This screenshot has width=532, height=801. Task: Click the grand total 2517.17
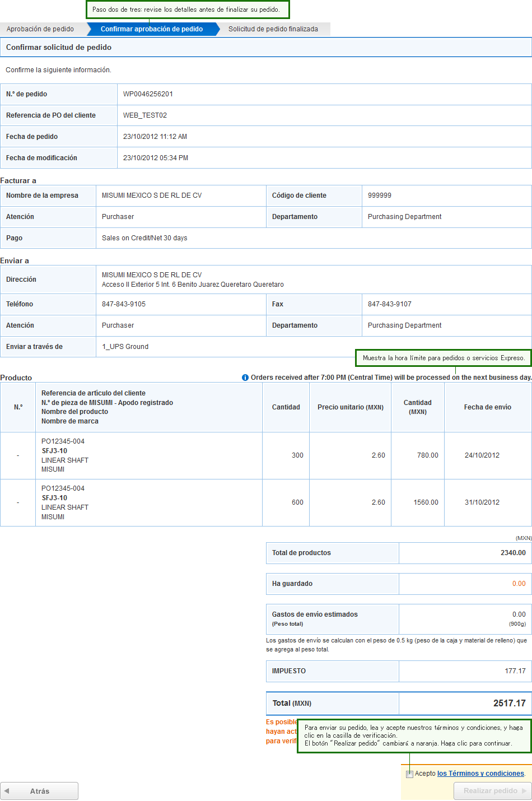(510, 704)
